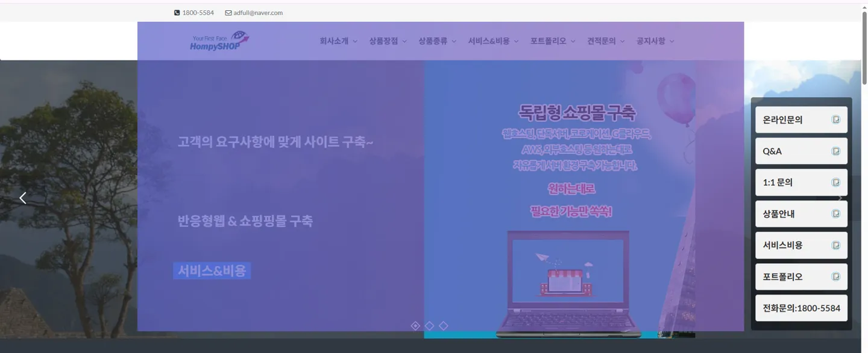This screenshot has height=353, width=868.
Task: Click the 서비스&비용 button on the slide
Action: 212,271
